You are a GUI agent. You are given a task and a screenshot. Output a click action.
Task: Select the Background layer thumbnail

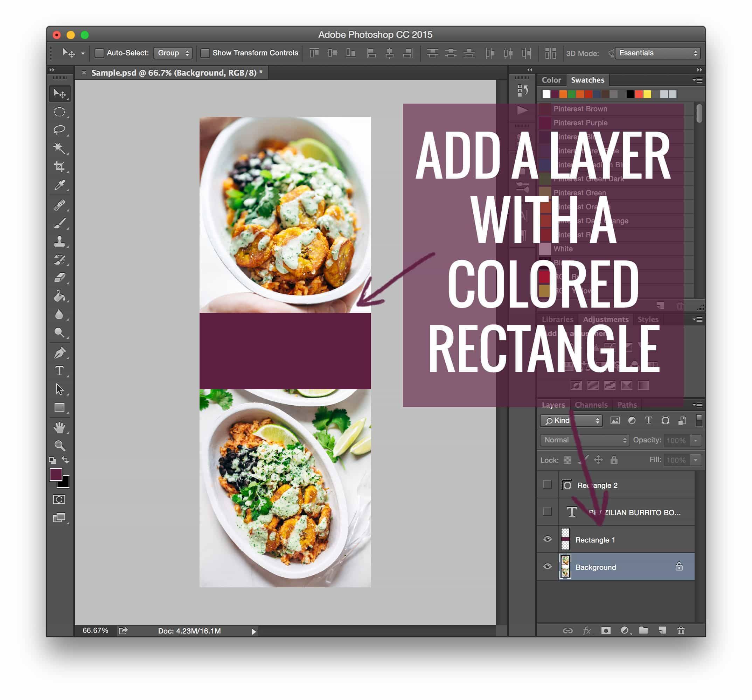[x=565, y=567]
